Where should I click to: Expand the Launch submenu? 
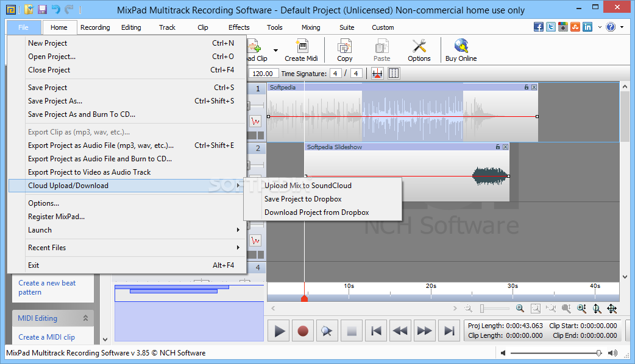[238, 230]
